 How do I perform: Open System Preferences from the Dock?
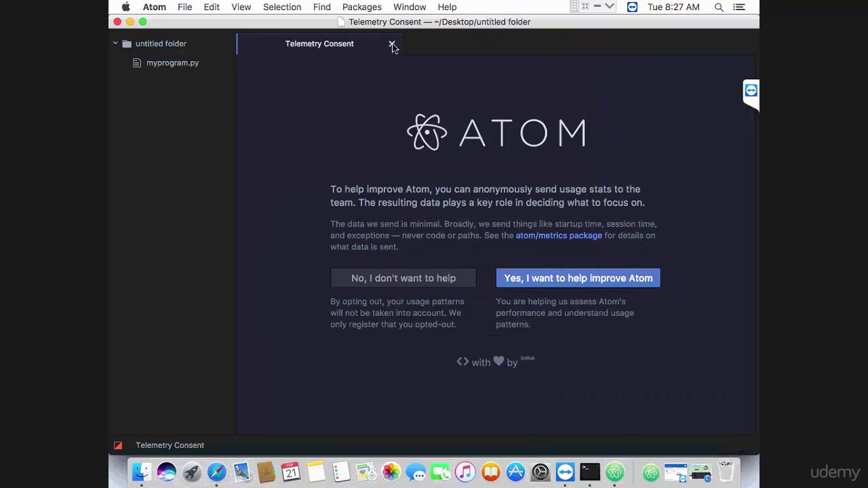click(x=540, y=472)
